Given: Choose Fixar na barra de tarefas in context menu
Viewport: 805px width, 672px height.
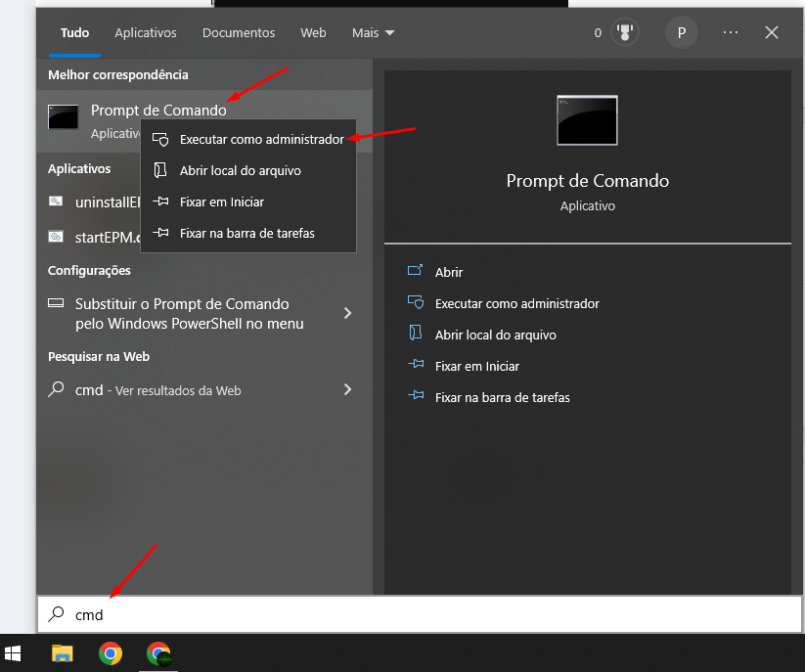Looking at the screenshot, I should pos(246,233).
